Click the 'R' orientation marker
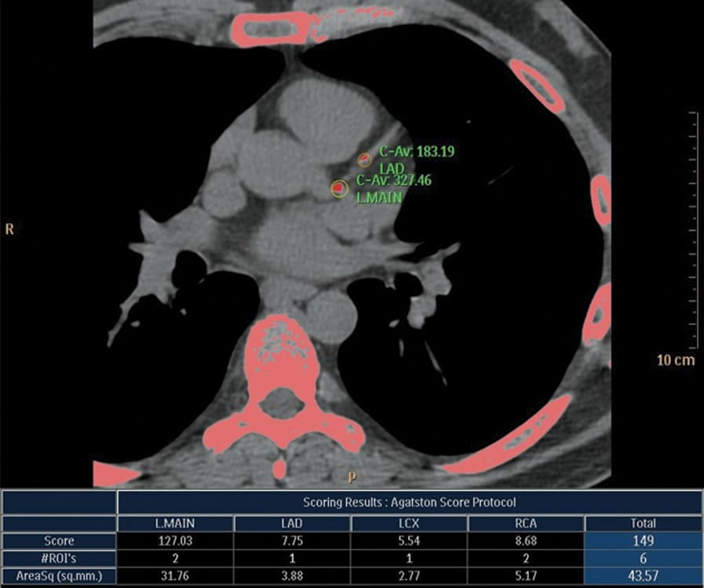 pos(9,229)
